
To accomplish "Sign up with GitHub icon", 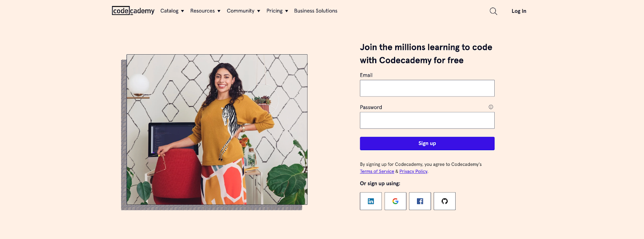I will [444, 201].
